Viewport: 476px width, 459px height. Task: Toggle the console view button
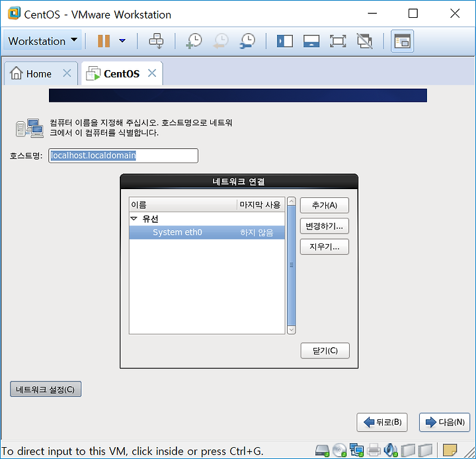pyautogui.click(x=402, y=41)
